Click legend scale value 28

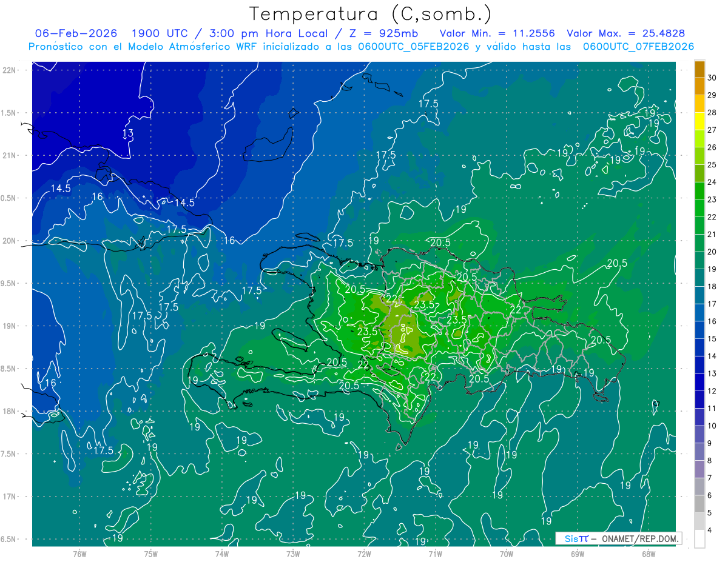[712, 112]
